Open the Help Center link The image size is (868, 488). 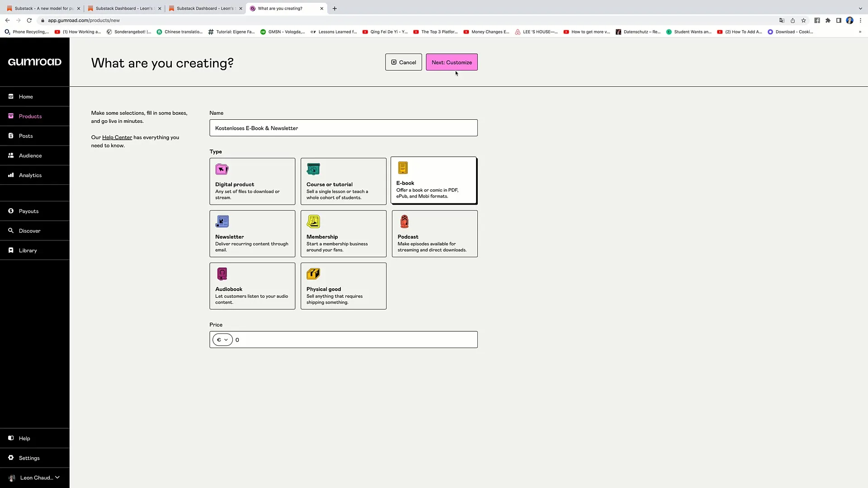[117, 137]
